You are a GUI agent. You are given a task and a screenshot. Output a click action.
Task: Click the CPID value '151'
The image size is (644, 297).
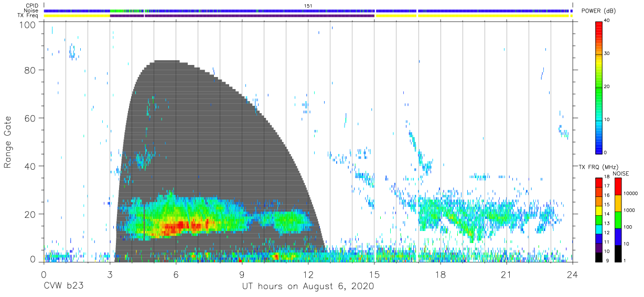pyautogui.click(x=308, y=6)
